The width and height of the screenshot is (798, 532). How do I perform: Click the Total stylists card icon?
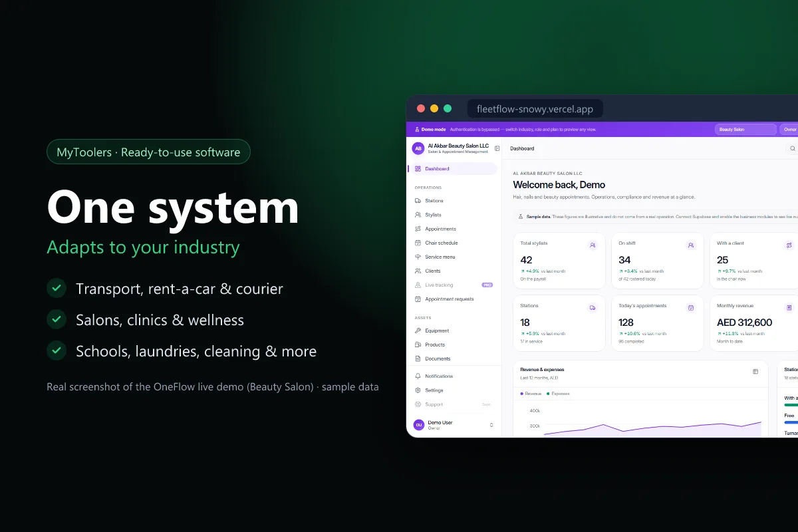(x=593, y=245)
